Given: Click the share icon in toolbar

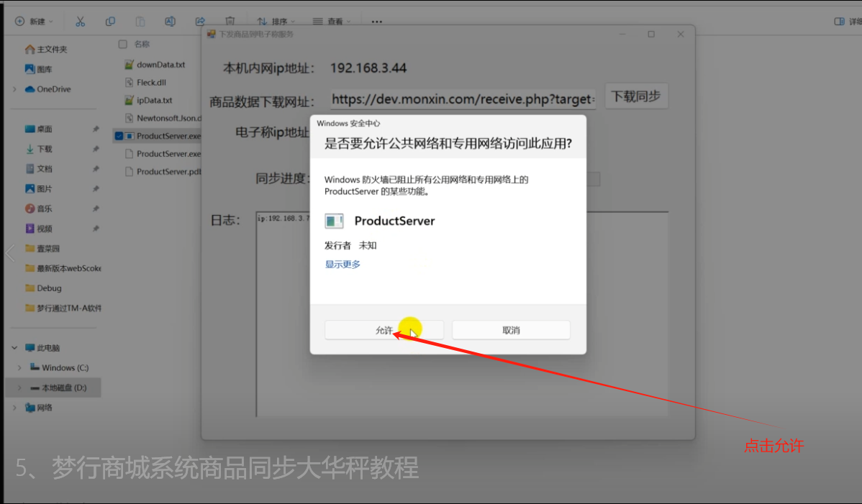Looking at the screenshot, I should (x=200, y=22).
